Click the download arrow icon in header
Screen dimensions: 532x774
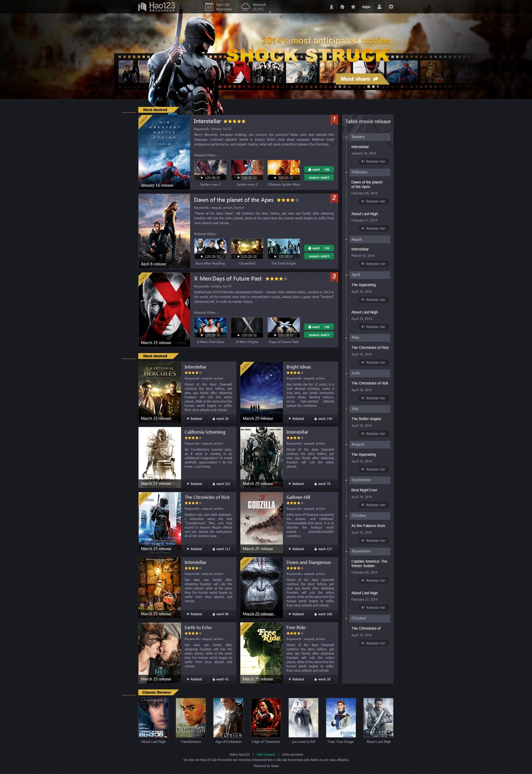click(331, 7)
